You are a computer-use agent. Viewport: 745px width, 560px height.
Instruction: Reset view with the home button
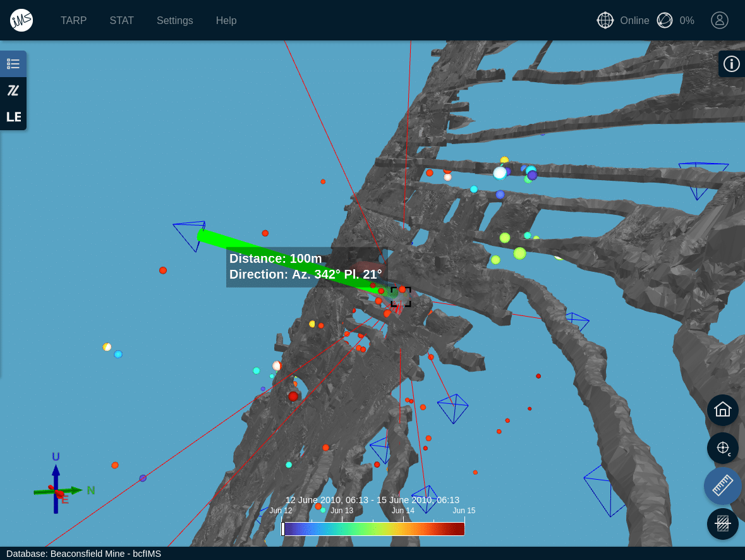(x=722, y=410)
